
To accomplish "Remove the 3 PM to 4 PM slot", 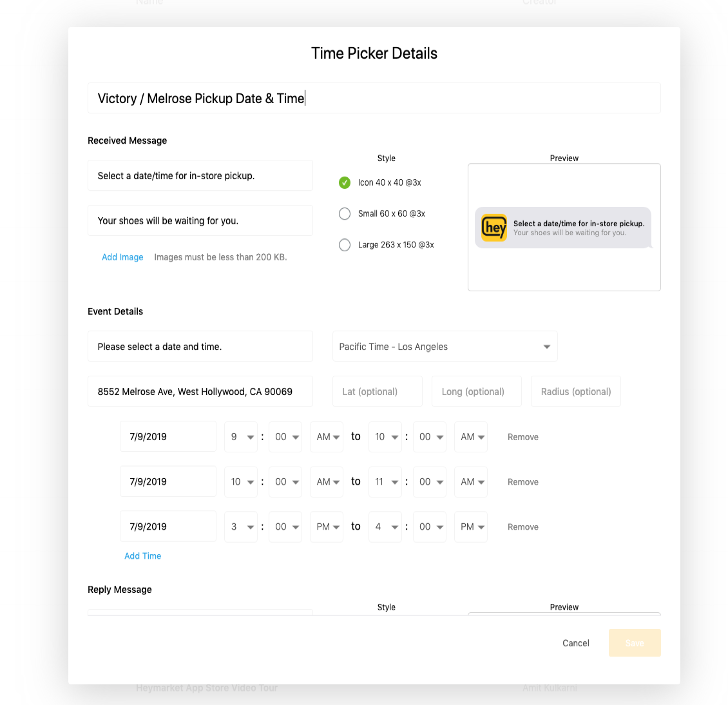I will [522, 527].
